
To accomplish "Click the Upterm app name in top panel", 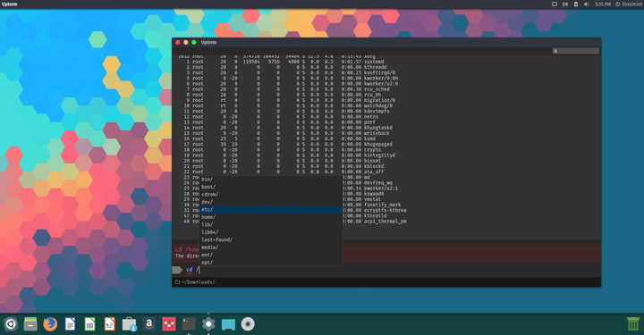I will coord(10,4).
